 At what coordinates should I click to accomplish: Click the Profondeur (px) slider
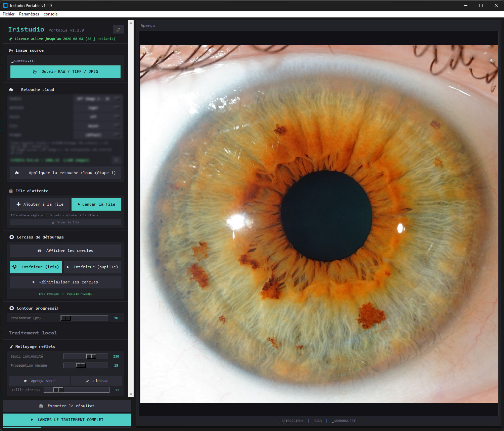point(84,318)
